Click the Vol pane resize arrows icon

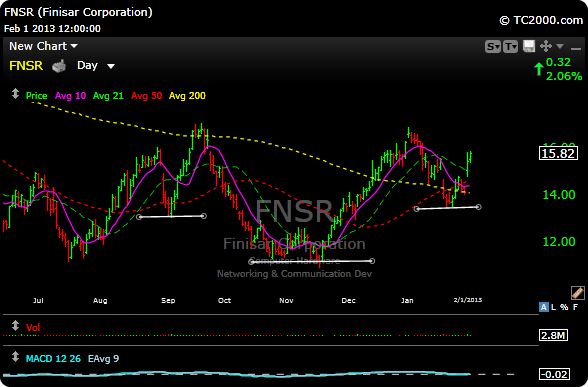click(x=15, y=326)
